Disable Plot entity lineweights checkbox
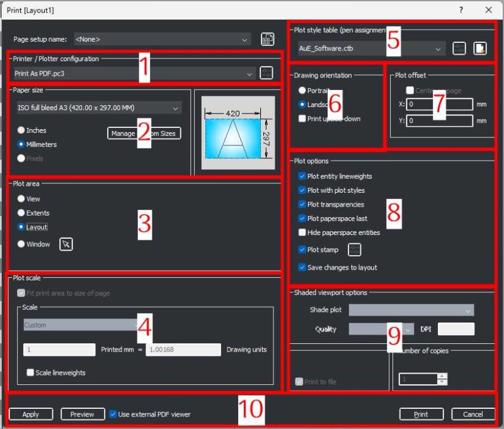 302,177
